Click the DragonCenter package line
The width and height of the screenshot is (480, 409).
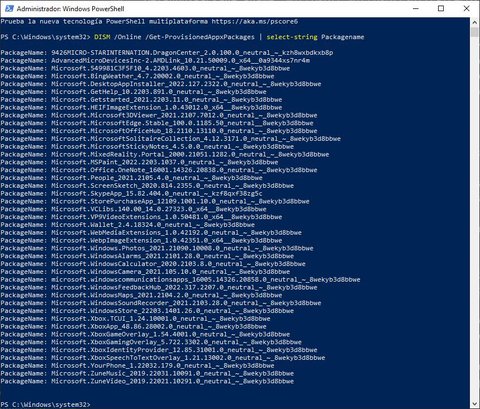(x=167, y=53)
